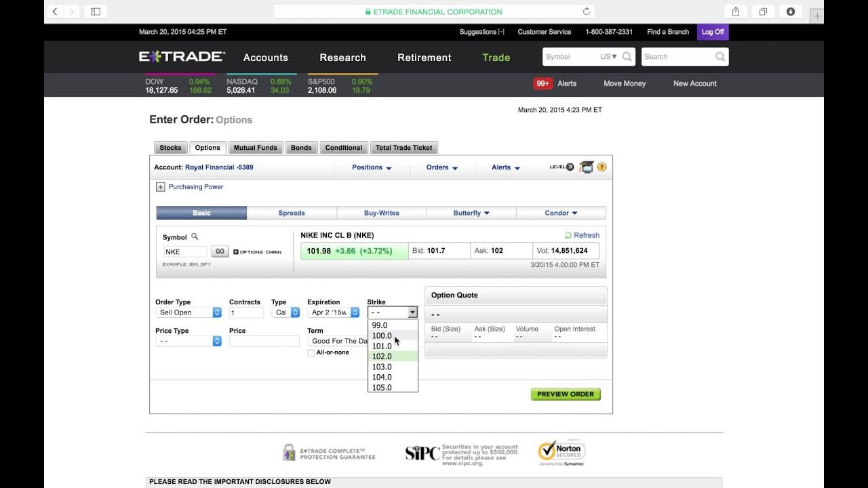Open the Expiration Apr 2 dropdown

333,312
